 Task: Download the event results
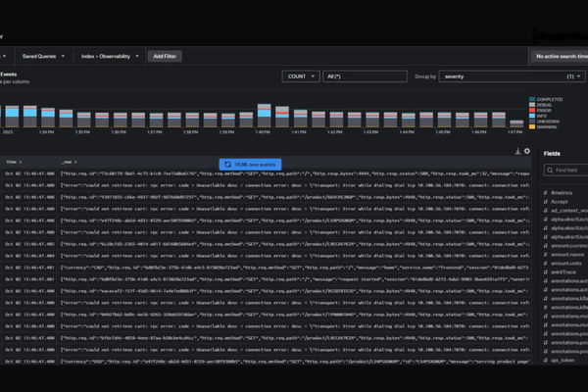[x=517, y=151]
